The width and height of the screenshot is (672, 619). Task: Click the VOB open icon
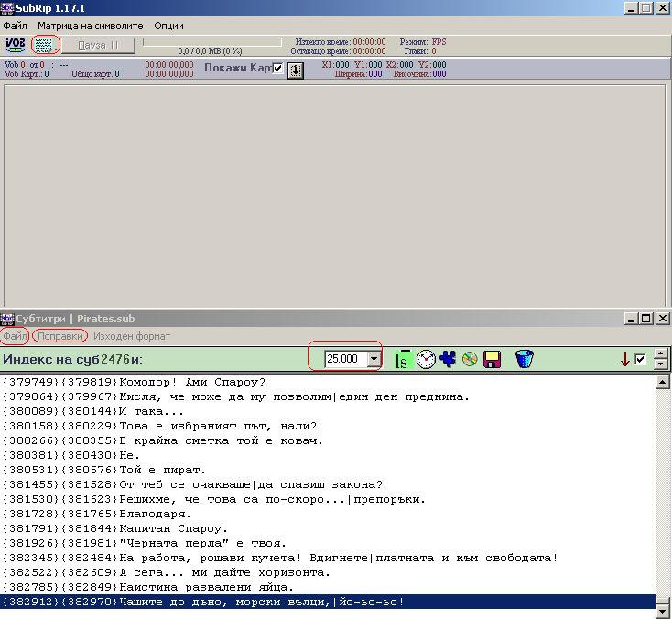[16, 44]
